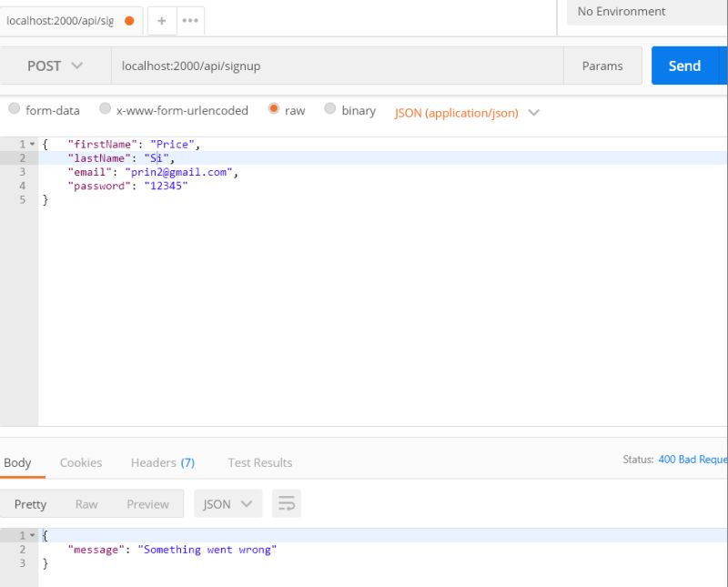Click the Send button

pyautogui.click(x=687, y=66)
